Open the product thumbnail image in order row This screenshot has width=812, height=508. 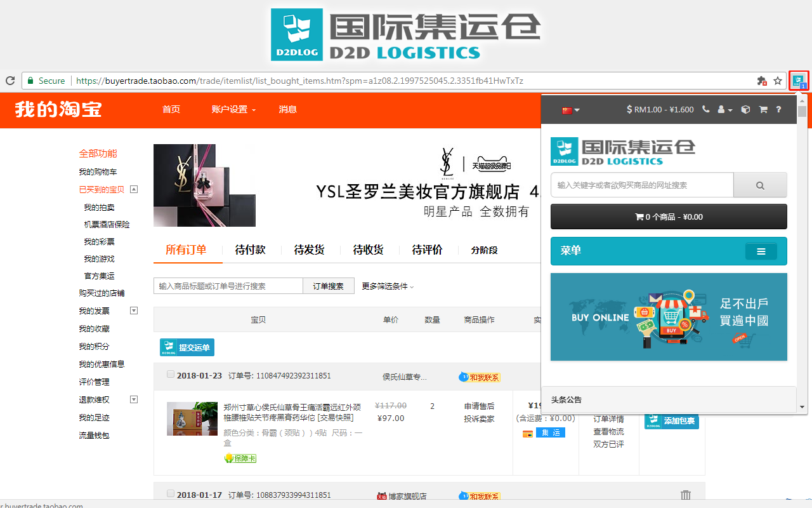192,418
